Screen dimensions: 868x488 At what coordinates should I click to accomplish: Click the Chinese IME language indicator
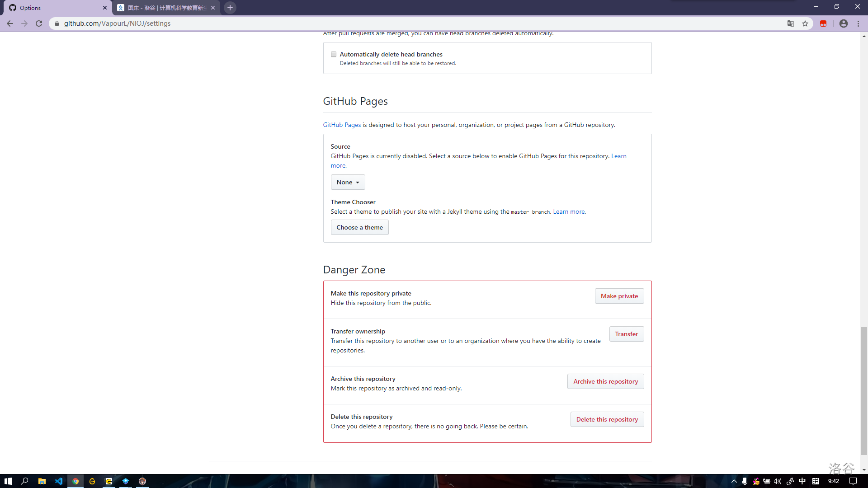(802, 481)
